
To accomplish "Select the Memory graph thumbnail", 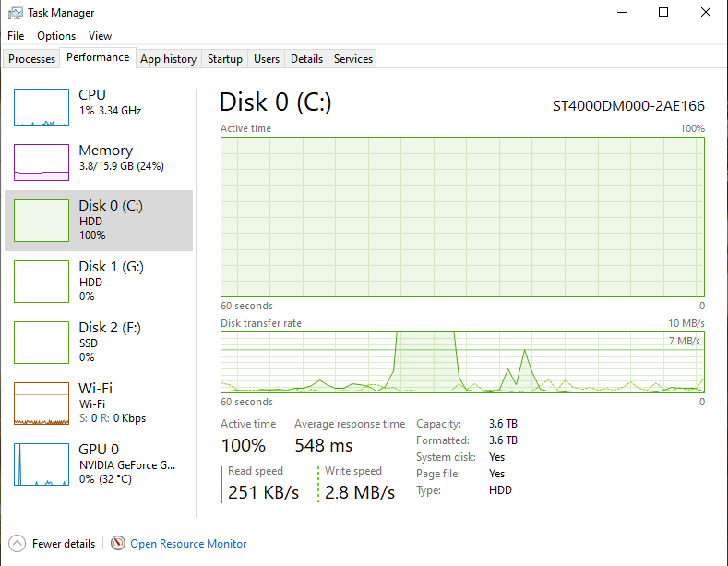I will 42,163.
